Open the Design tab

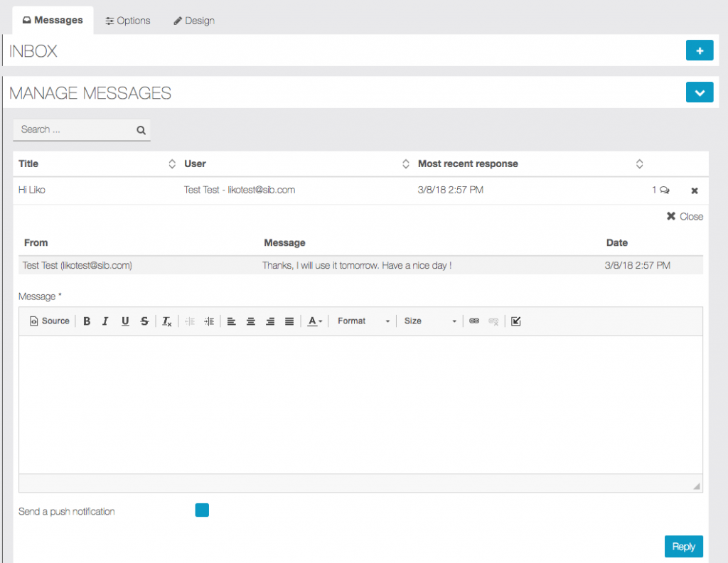point(193,21)
